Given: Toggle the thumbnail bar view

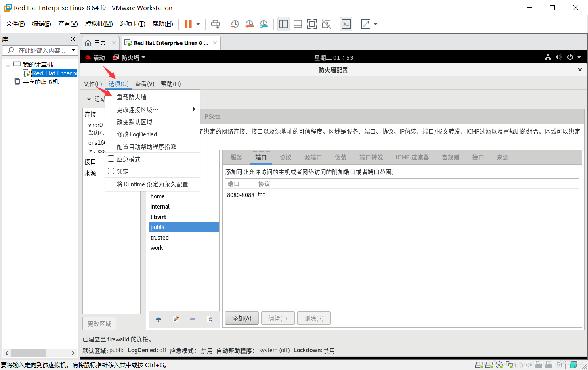Looking at the screenshot, I should pyautogui.click(x=298, y=24).
